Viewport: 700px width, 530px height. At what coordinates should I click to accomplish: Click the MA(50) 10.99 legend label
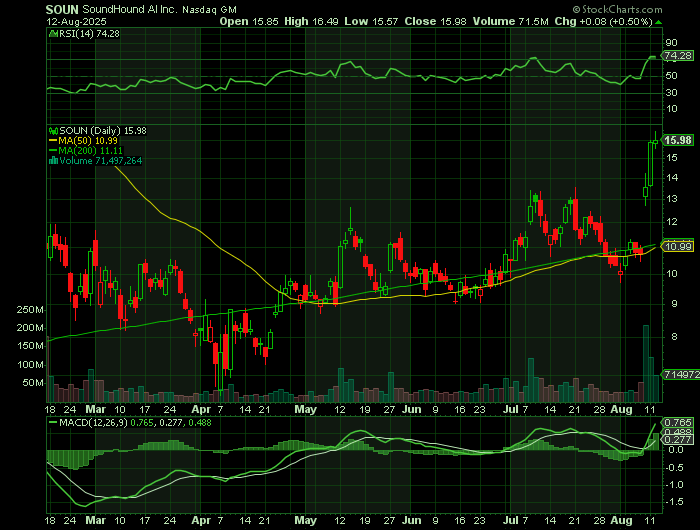[88, 141]
